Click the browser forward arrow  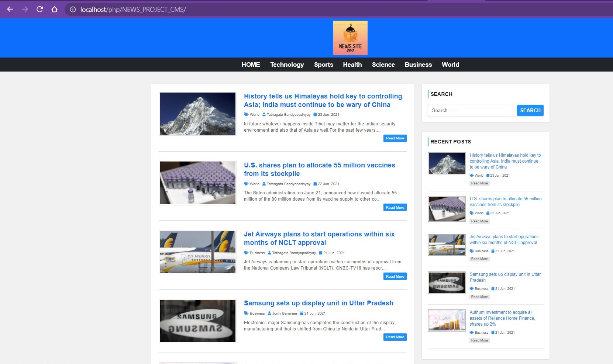pyautogui.click(x=25, y=9)
